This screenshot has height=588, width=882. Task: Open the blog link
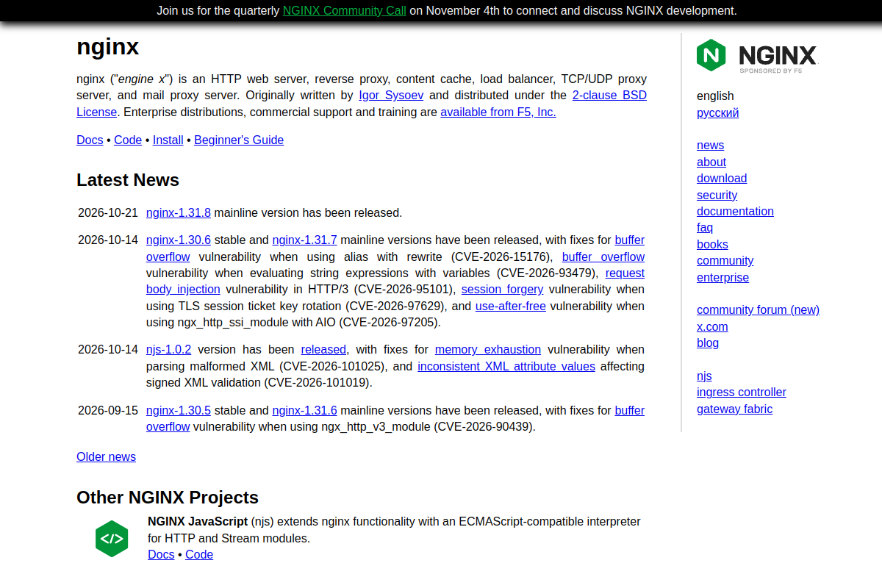[x=708, y=343]
